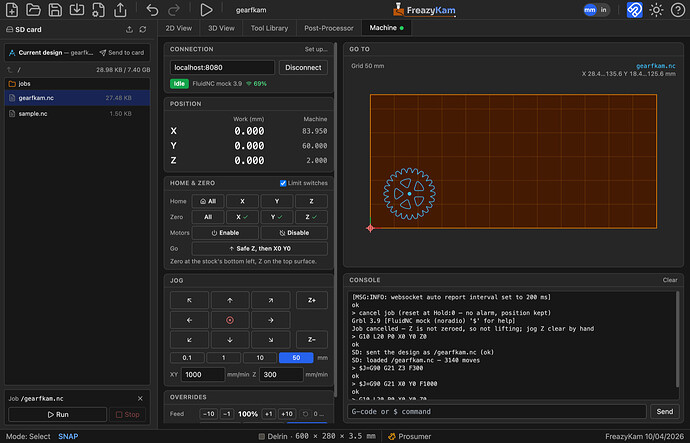
Task: Toggle the Limit switches checkbox
Action: (x=283, y=183)
